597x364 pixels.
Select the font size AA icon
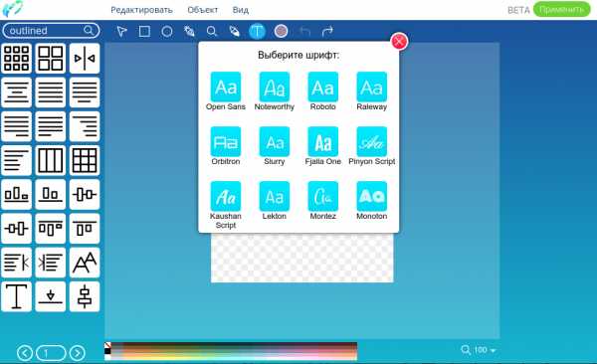click(x=85, y=263)
